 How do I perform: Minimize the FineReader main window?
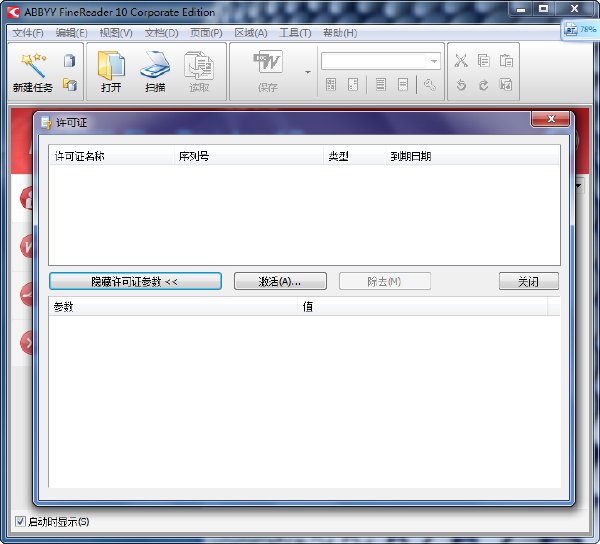tap(521, 9)
